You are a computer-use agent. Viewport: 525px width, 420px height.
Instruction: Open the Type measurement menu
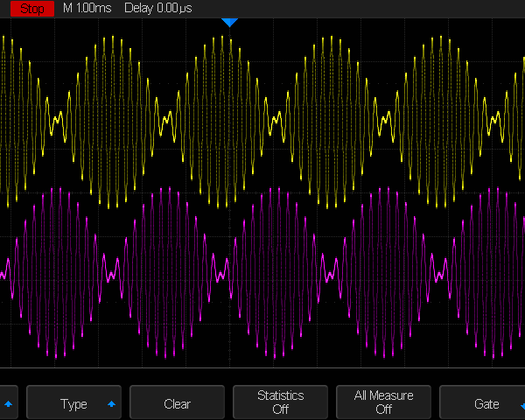click(x=73, y=404)
